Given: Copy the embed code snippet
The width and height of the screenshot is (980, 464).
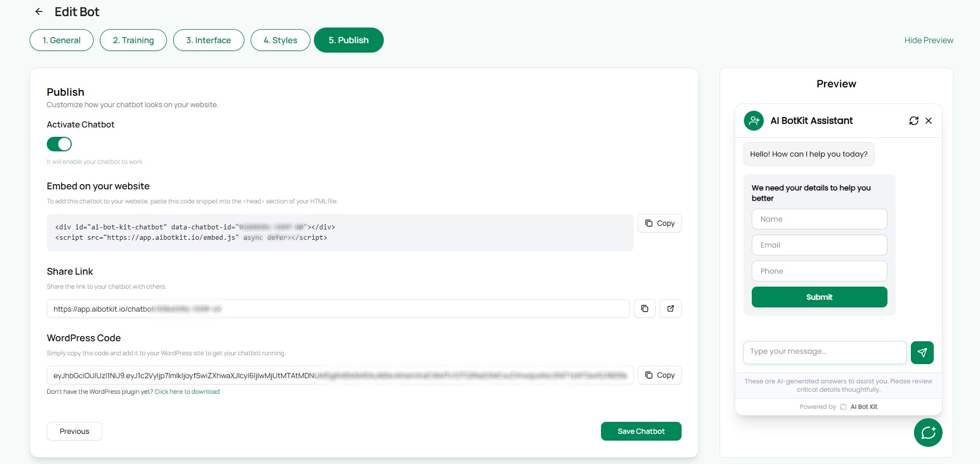Looking at the screenshot, I should (659, 223).
